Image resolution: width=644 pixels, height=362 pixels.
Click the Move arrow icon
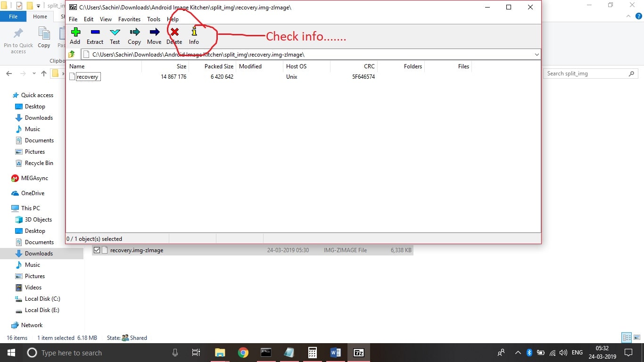point(154,32)
